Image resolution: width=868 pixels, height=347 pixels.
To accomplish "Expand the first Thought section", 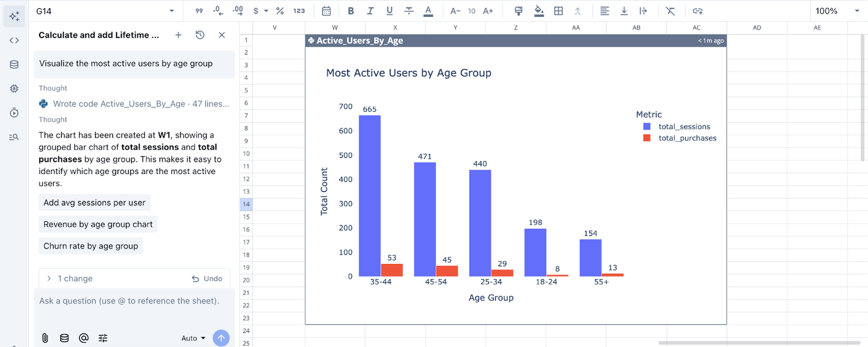I will 53,89.
